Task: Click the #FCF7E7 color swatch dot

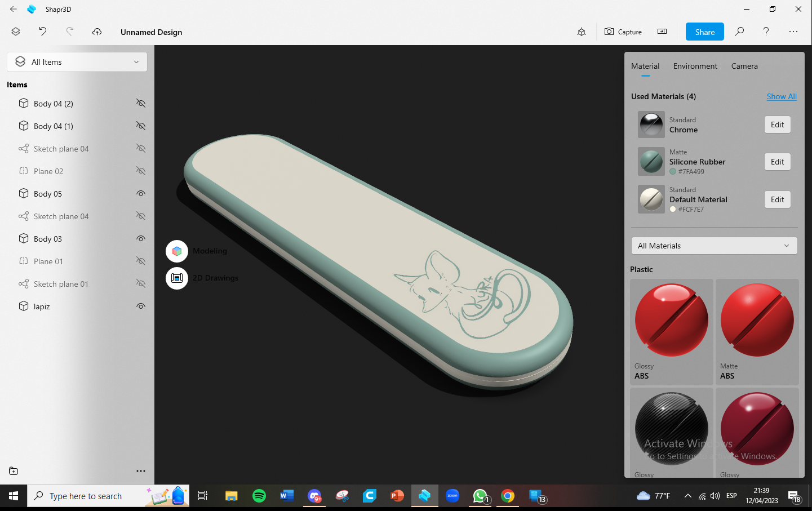Action: tap(673, 210)
